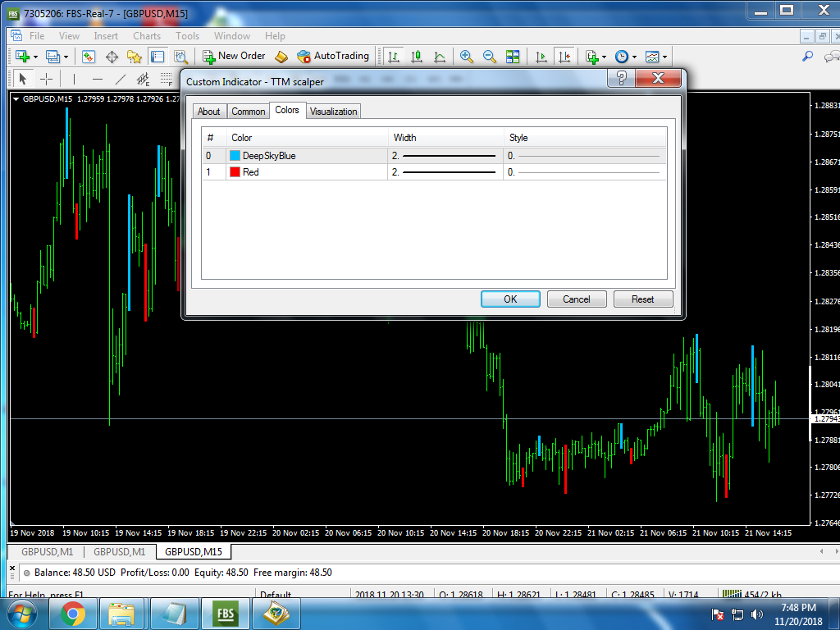Select the trendline drawing tool
The image size is (840, 630).
[x=121, y=80]
